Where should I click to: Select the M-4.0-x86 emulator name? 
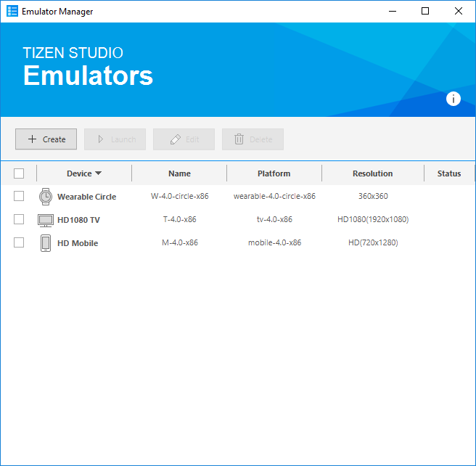pyautogui.click(x=179, y=243)
